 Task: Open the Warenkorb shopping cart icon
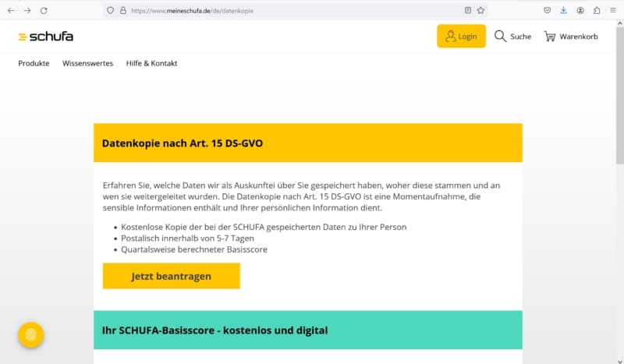[550, 37]
